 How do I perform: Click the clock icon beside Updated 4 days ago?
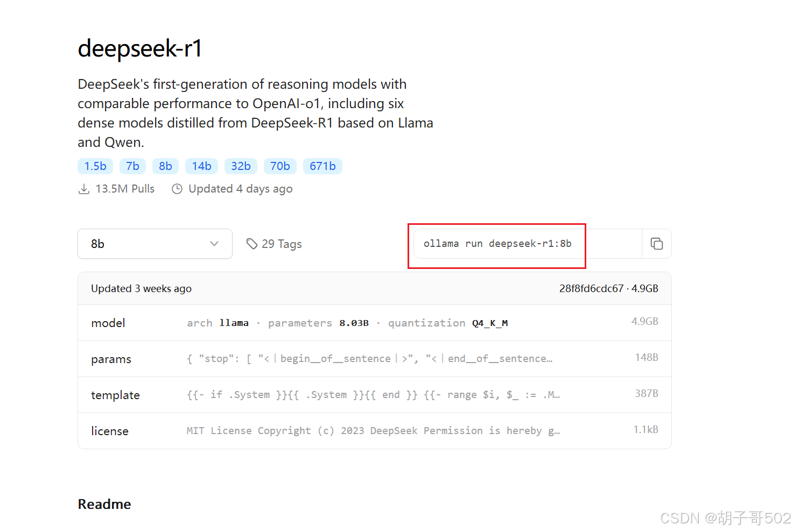pyautogui.click(x=177, y=189)
